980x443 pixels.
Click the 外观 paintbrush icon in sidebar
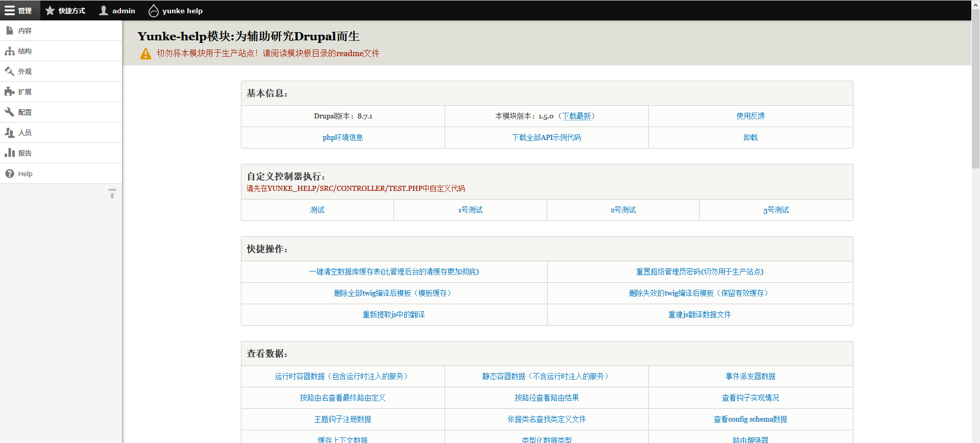point(10,71)
